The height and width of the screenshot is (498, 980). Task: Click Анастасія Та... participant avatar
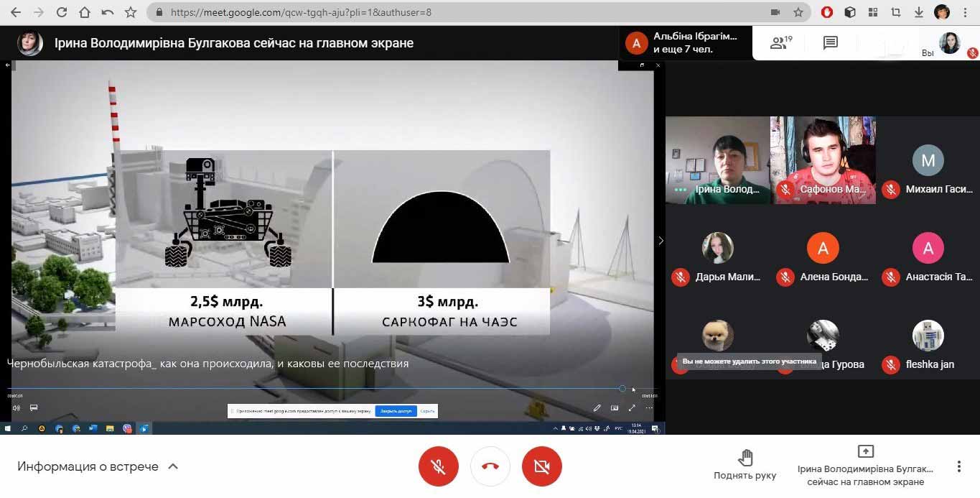pyautogui.click(x=928, y=248)
